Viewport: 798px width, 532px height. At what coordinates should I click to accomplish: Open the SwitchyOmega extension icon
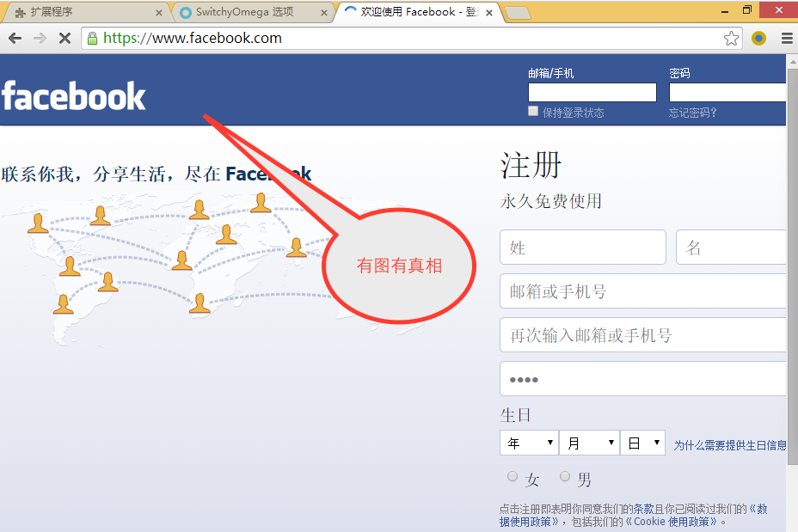[758, 38]
